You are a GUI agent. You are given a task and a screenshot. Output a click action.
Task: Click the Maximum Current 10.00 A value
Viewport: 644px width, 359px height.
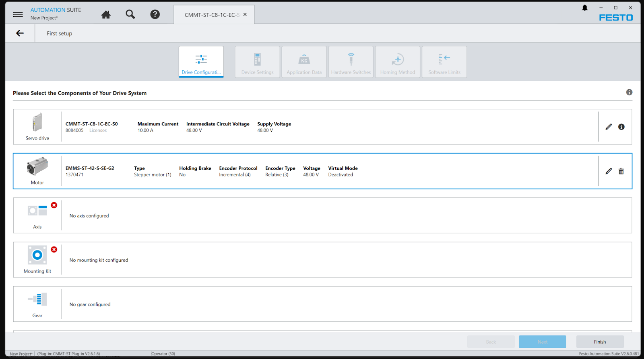point(145,130)
